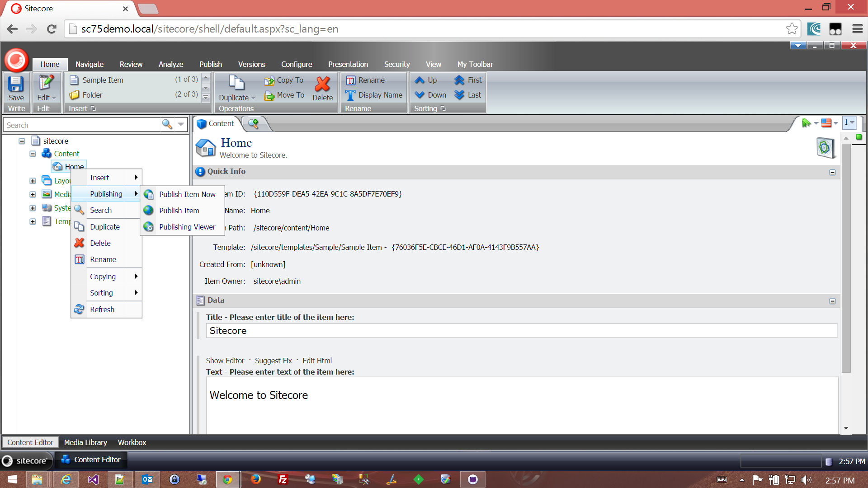
Task: Choose Duplicate in context menu
Action: [x=107, y=227]
